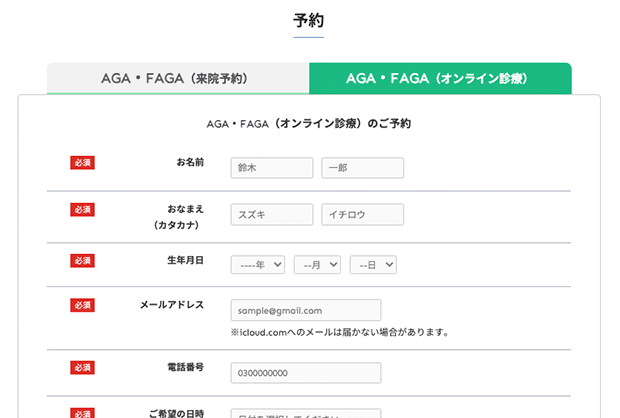Click the 必須 badge next to 生年月日

coord(82,261)
